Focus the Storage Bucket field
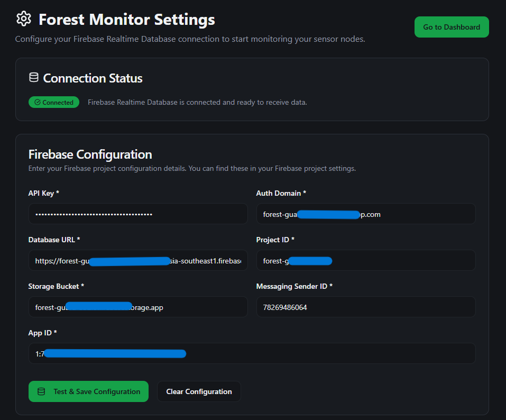The height and width of the screenshot is (420, 506). click(x=138, y=307)
